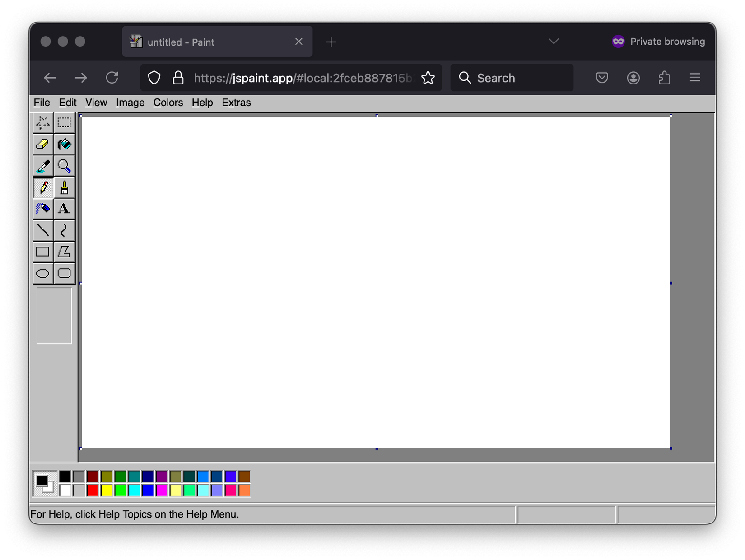Open the Firefox application menu
Screen dimensions: 745x560
coord(694,78)
